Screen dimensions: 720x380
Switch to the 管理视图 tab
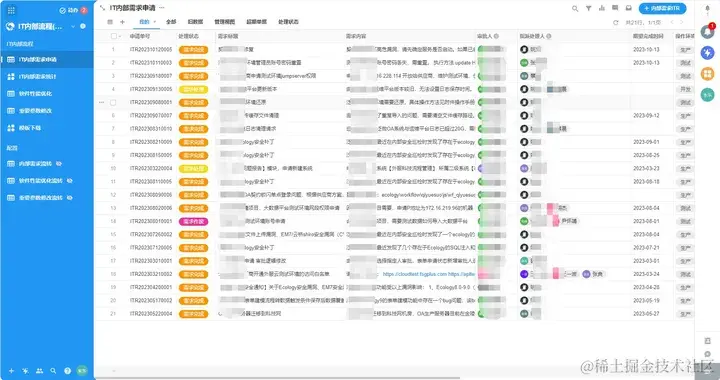225,22
